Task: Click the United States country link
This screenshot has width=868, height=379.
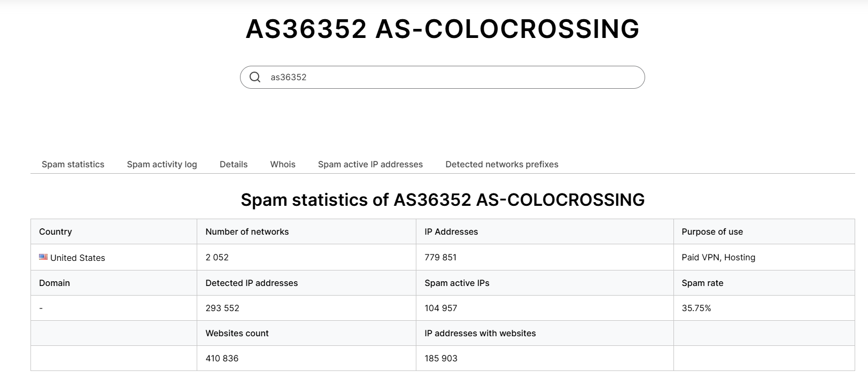Action: [x=77, y=258]
